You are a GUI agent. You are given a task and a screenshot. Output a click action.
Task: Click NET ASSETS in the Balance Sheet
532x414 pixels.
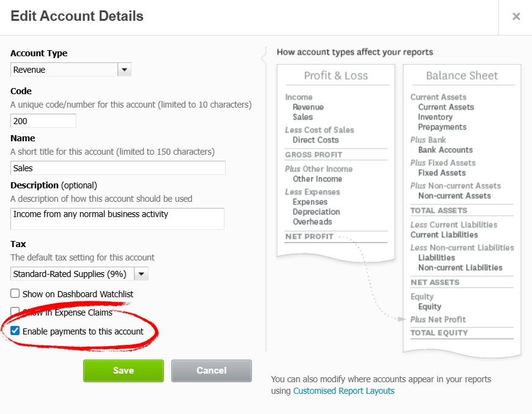[x=435, y=283]
